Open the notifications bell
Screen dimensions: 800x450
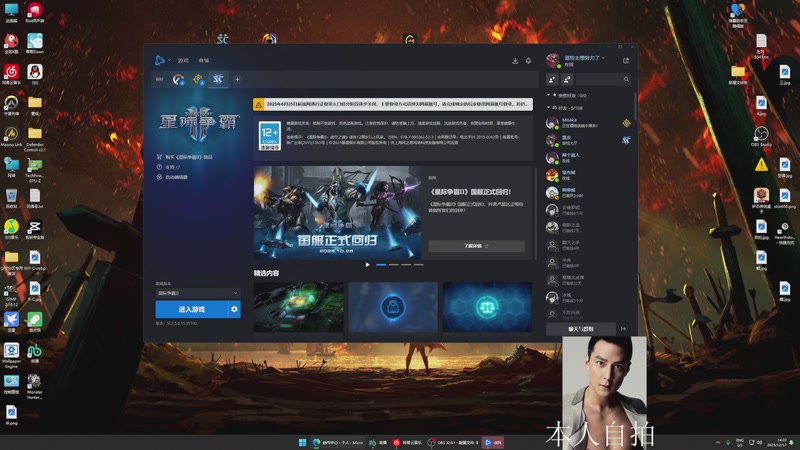pos(529,61)
